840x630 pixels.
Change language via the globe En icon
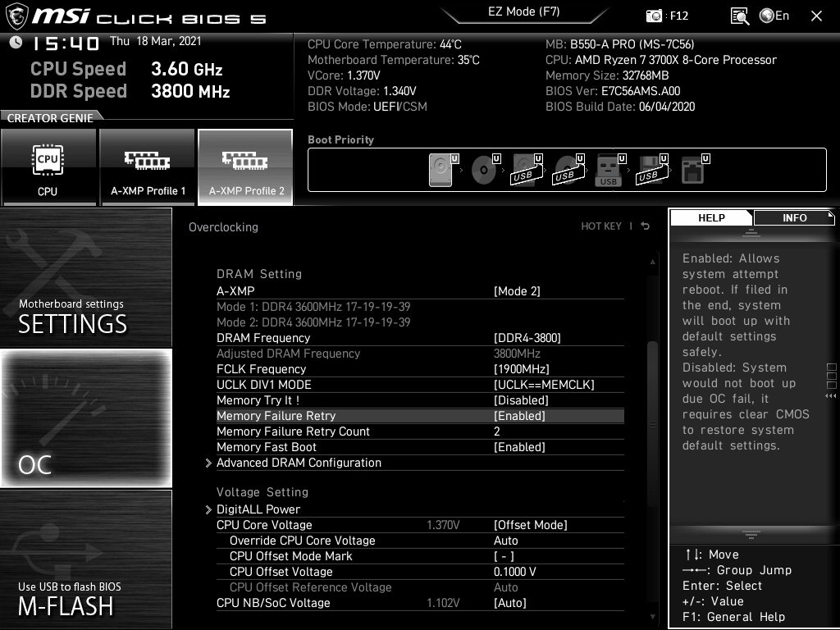click(774, 16)
